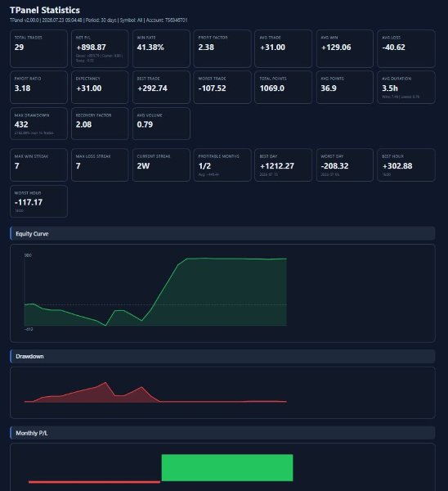This screenshot has width=448, height=491.
Task: Select the Max Loss Streak card
Action: coord(100,164)
